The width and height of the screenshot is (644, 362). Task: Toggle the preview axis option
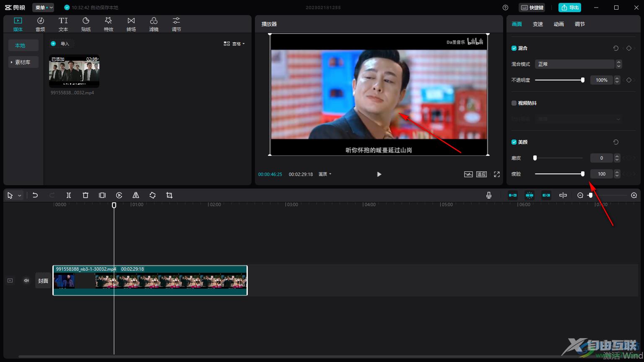[x=563, y=195]
